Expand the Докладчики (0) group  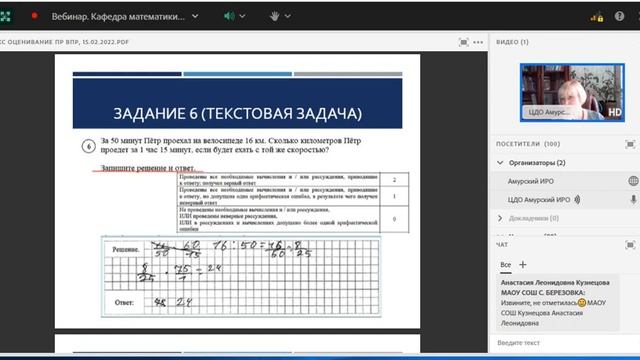pyautogui.click(x=500, y=218)
